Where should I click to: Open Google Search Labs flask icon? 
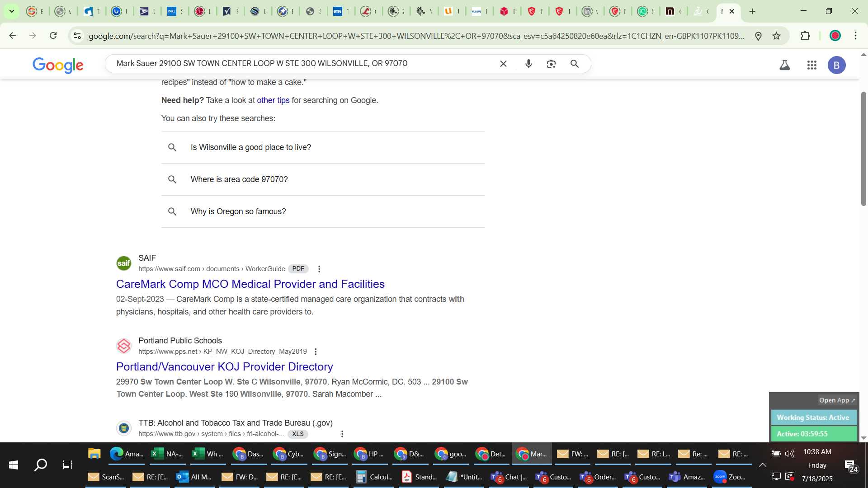[x=785, y=65]
